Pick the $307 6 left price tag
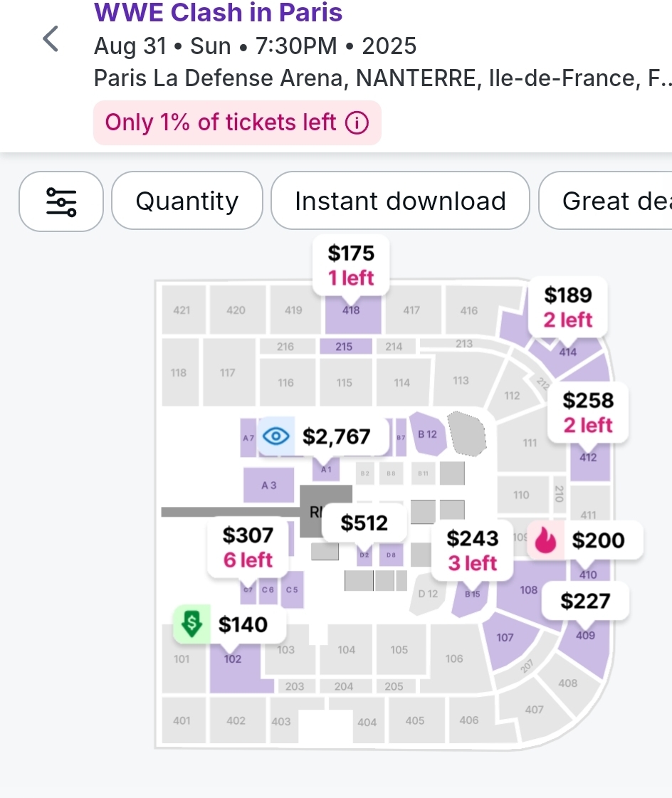This screenshot has height=798, width=672. (x=248, y=547)
